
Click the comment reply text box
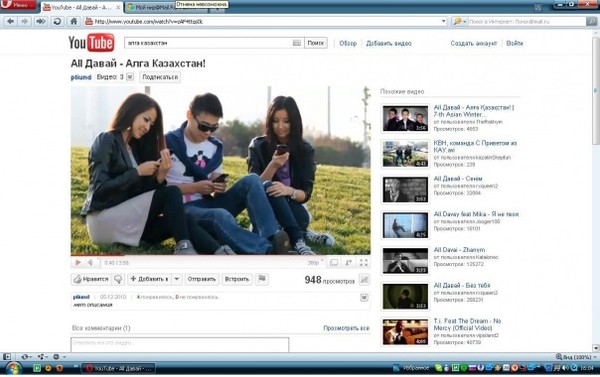click(180, 344)
